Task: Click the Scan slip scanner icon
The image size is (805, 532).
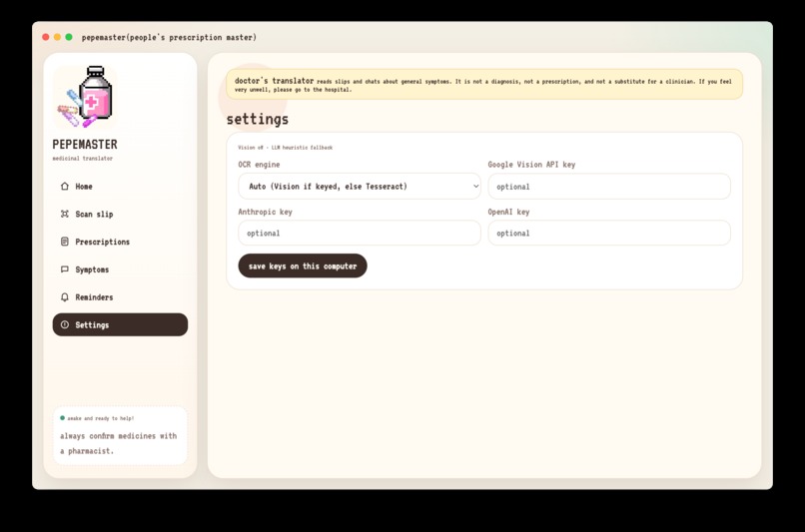Action: click(65, 214)
